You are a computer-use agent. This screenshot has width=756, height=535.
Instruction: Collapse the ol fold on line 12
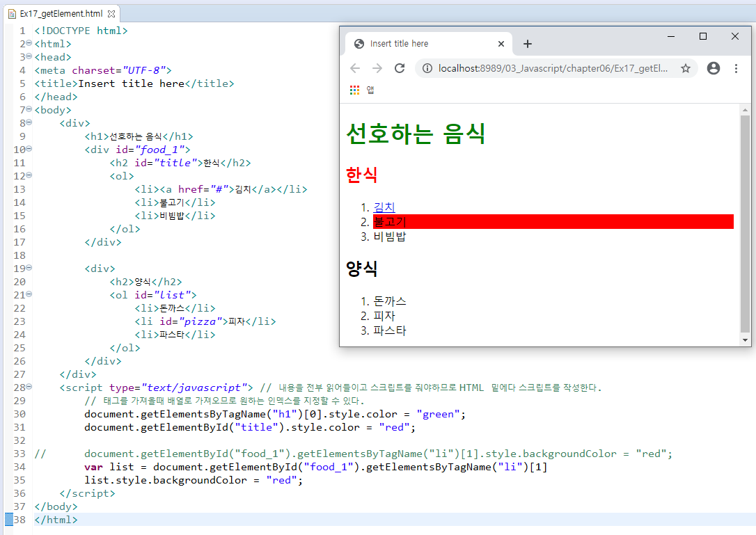point(29,175)
